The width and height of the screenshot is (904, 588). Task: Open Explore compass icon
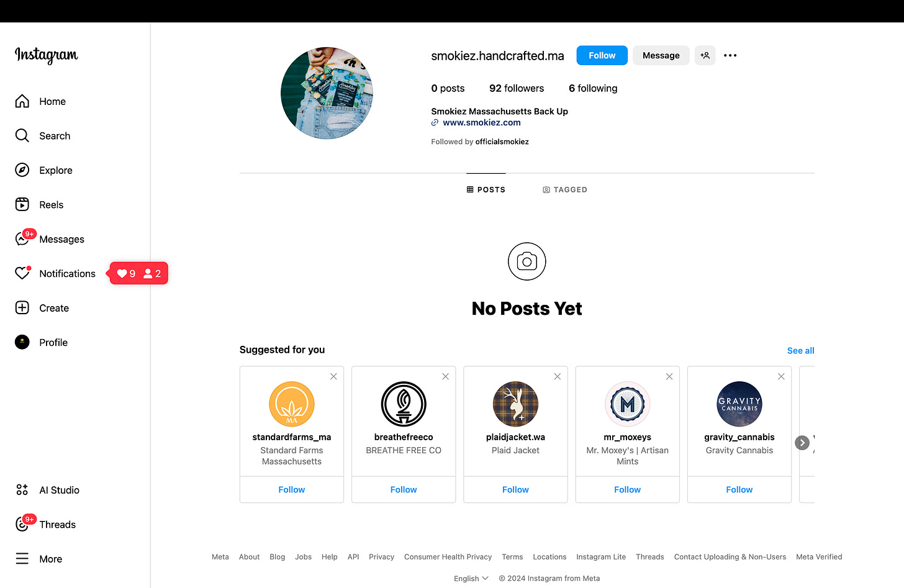tap(22, 170)
